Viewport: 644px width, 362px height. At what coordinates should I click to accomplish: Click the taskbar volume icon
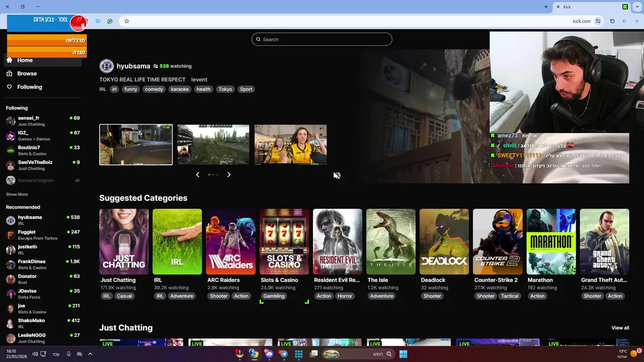(x=35, y=354)
